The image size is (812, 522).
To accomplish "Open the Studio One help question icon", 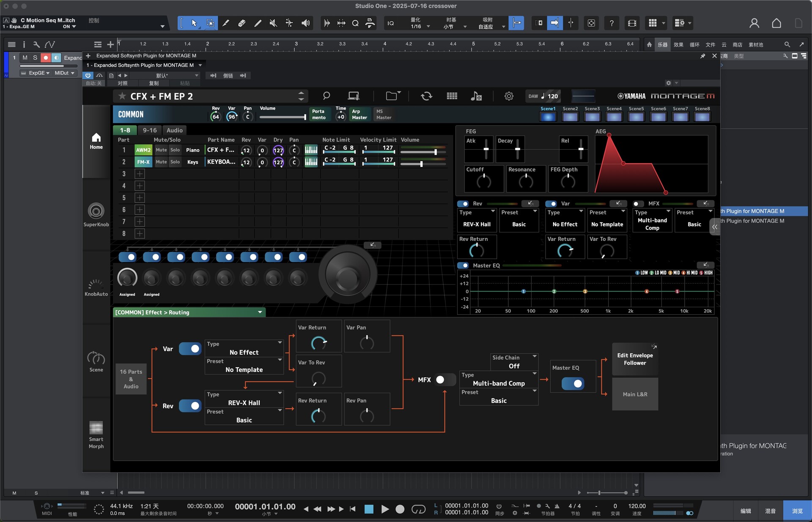I will (612, 23).
